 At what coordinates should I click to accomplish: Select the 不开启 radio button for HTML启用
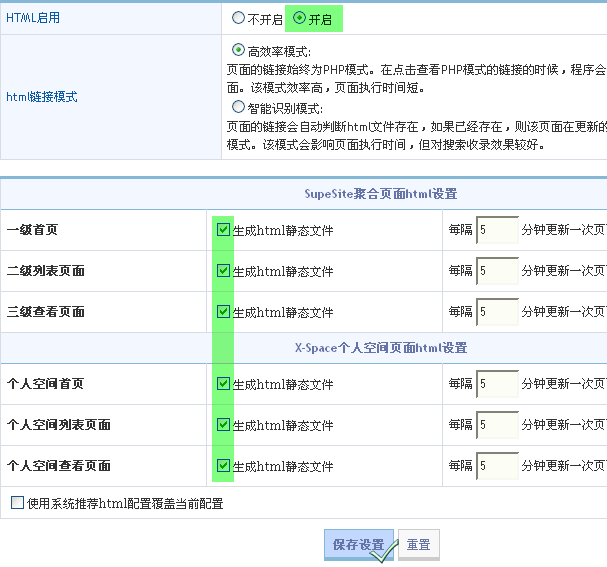tap(238, 18)
